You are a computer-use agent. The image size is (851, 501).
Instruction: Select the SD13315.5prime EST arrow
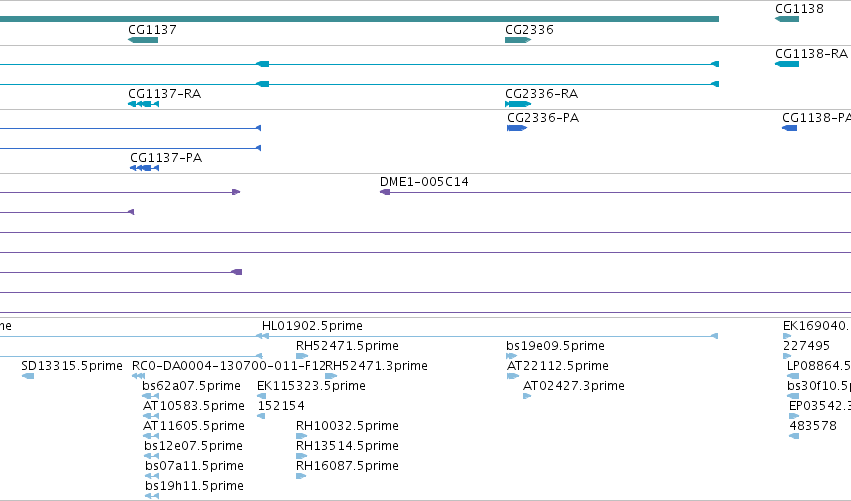pyautogui.click(x=28, y=376)
